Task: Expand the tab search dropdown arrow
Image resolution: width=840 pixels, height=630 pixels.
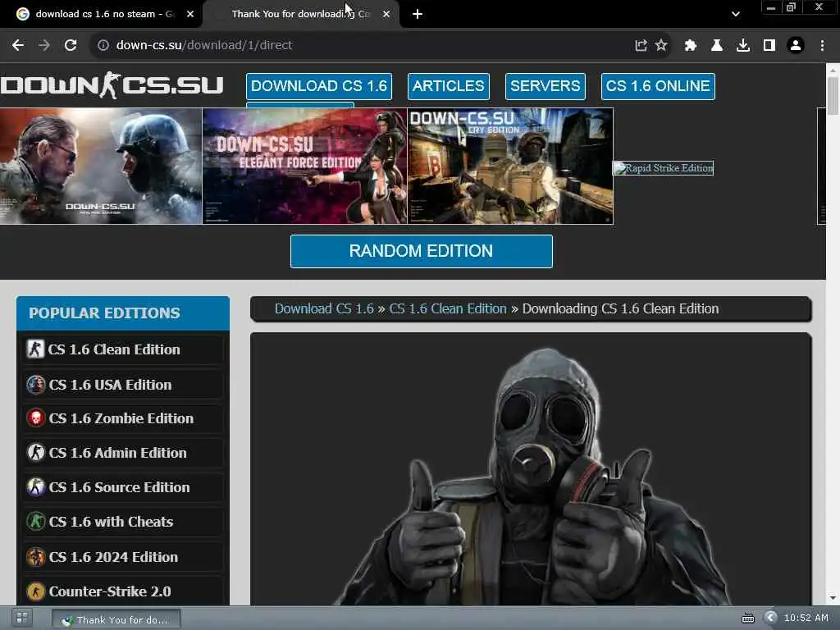Action: [x=736, y=14]
